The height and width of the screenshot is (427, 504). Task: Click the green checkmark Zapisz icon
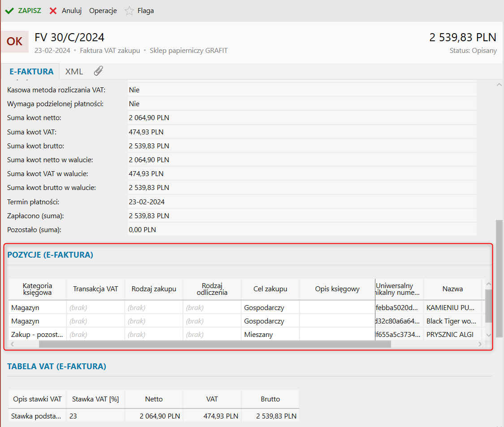coord(9,11)
